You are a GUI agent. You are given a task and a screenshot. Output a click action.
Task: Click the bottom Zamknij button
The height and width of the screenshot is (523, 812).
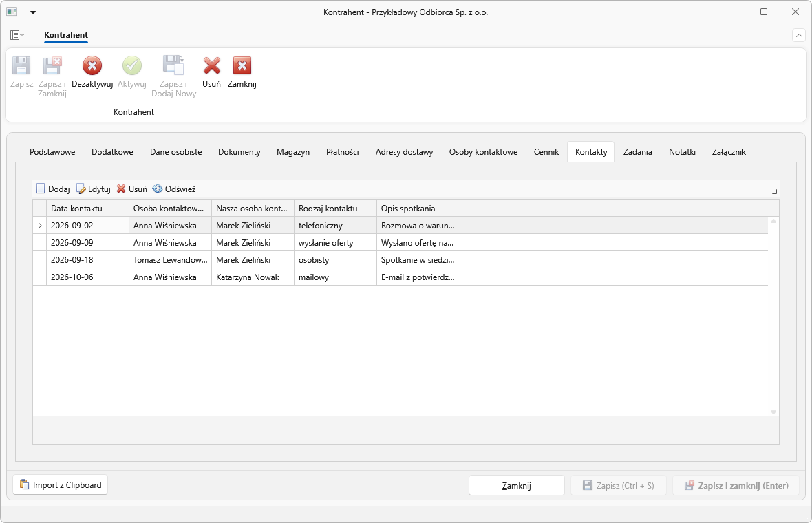click(x=516, y=485)
